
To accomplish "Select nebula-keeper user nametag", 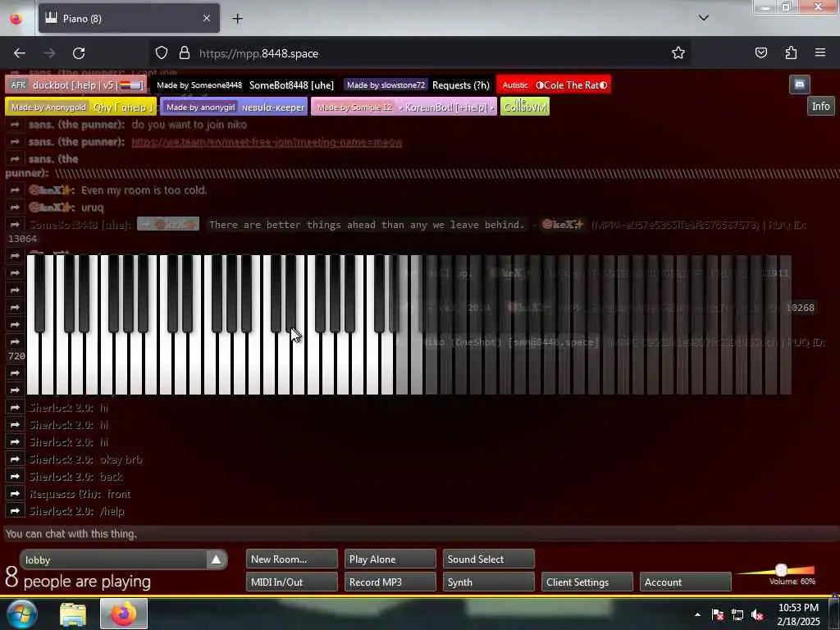I will [x=234, y=107].
